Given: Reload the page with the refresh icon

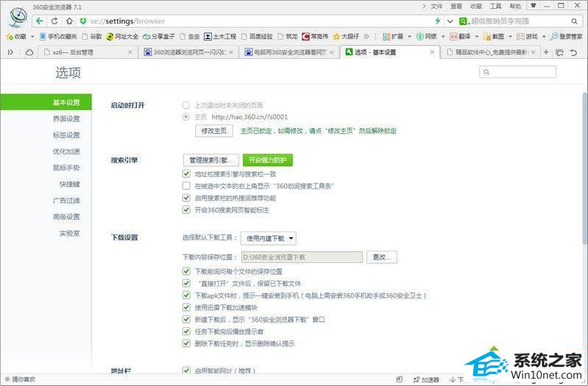Looking at the screenshot, I should [54, 21].
